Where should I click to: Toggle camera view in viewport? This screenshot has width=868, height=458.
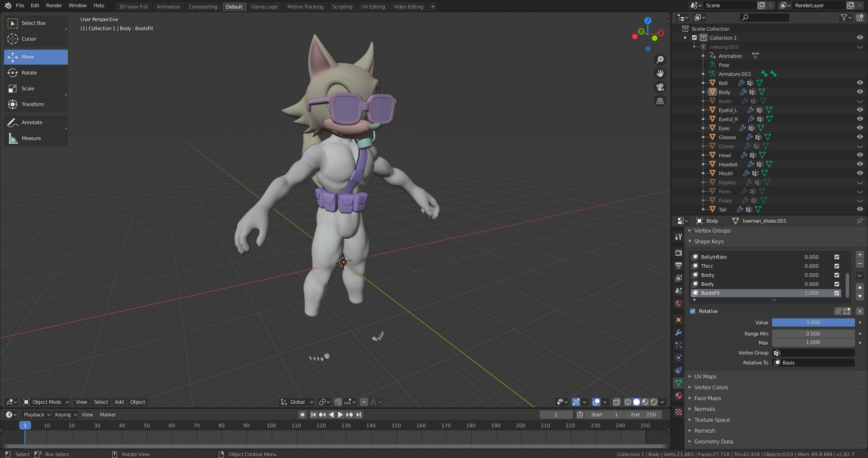click(660, 87)
